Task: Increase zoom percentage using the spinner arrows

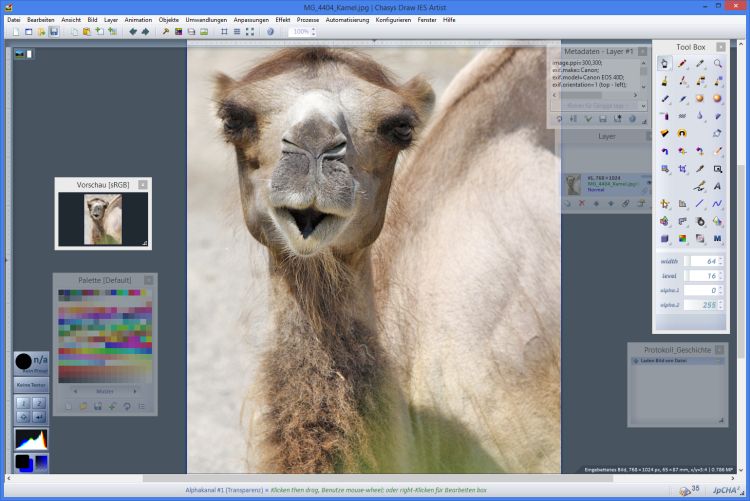Action: [x=314, y=29]
